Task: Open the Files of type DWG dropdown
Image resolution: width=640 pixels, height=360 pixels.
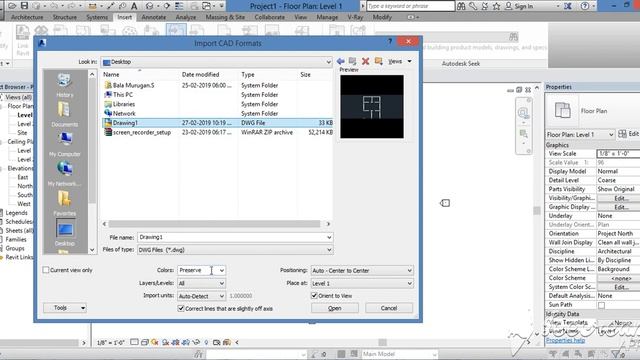Action: pos(236,250)
